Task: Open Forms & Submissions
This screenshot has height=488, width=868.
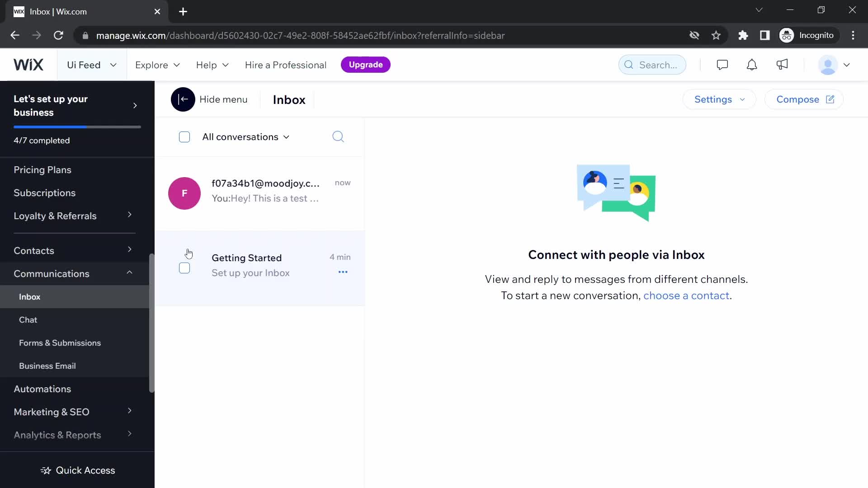Action: tap(60, 343)
